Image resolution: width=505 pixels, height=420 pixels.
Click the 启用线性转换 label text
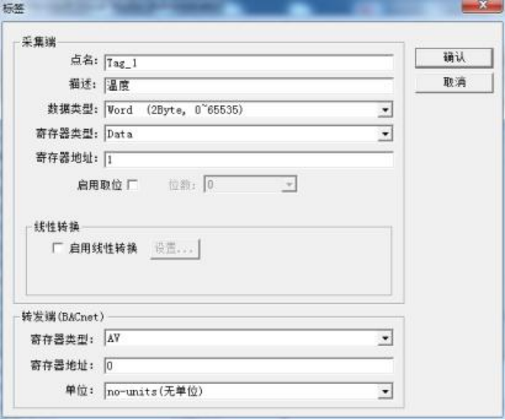pyautogui.click(x=103, y=248)
